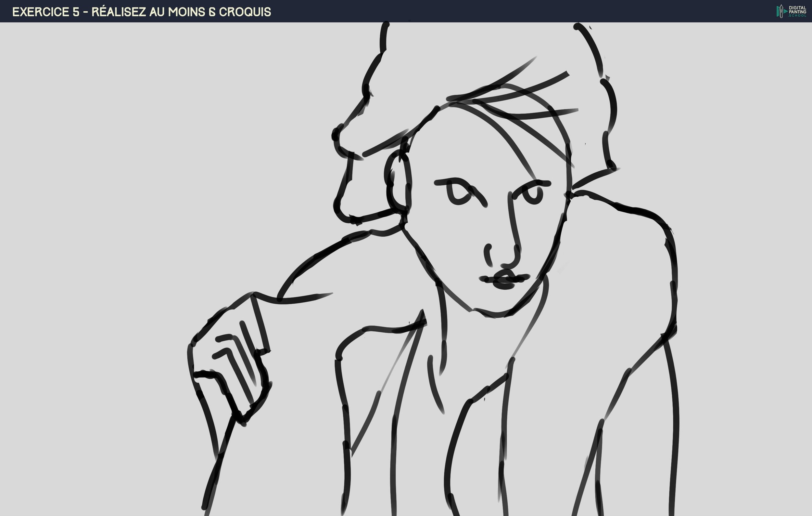812x516 pixels.
Task: Click the word 'CROQUIS' in the header
Action: click(x=245, y=12)
